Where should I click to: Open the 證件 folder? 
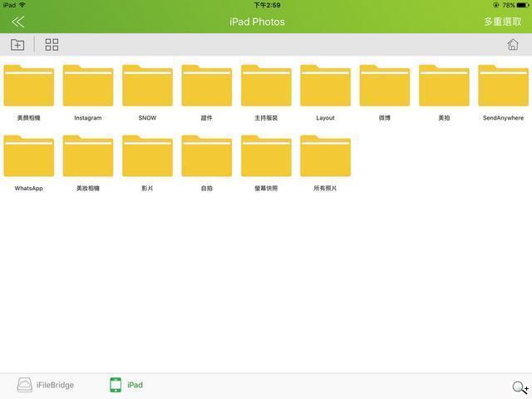(207, 86)
